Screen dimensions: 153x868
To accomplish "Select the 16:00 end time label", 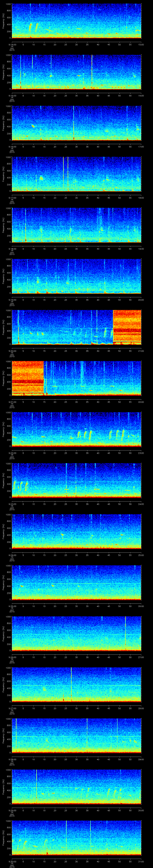I will pyautogui.click(x=141, y=96).
